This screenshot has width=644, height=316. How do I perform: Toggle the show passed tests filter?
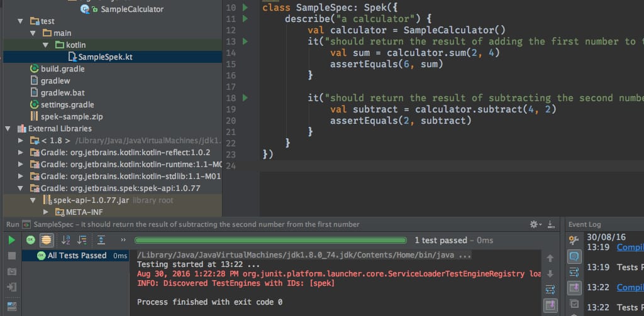31,240
